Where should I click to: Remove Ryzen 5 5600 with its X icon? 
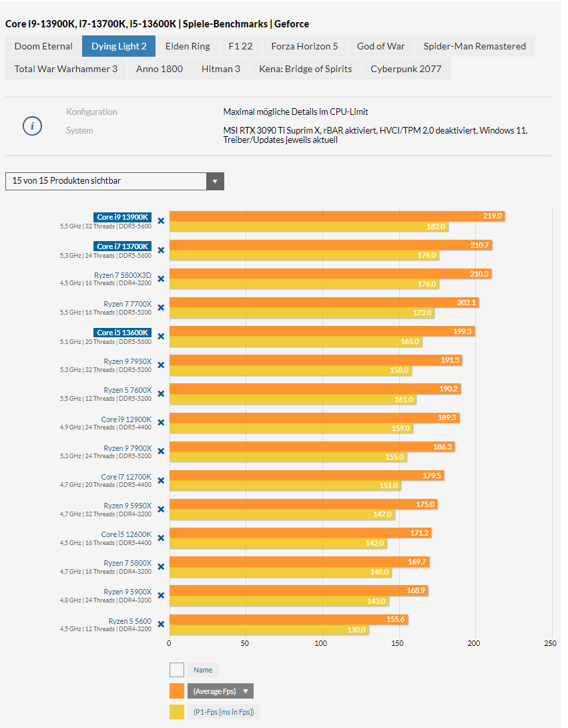tap(161, 624)
